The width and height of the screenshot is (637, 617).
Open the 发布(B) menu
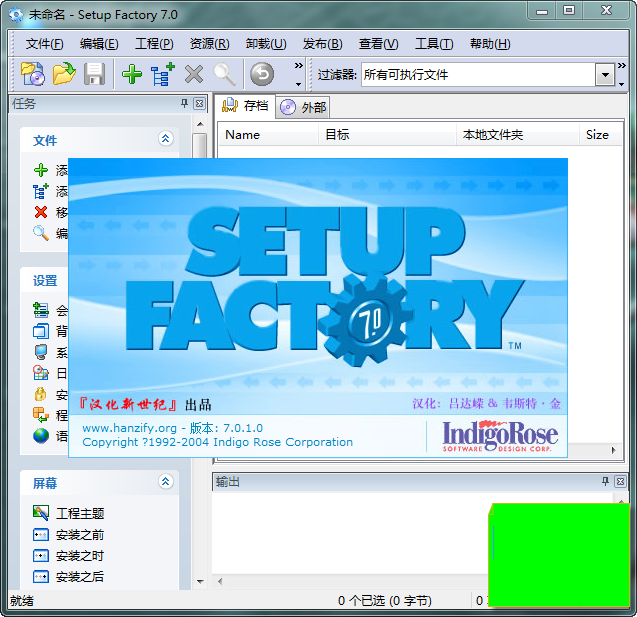322,44
